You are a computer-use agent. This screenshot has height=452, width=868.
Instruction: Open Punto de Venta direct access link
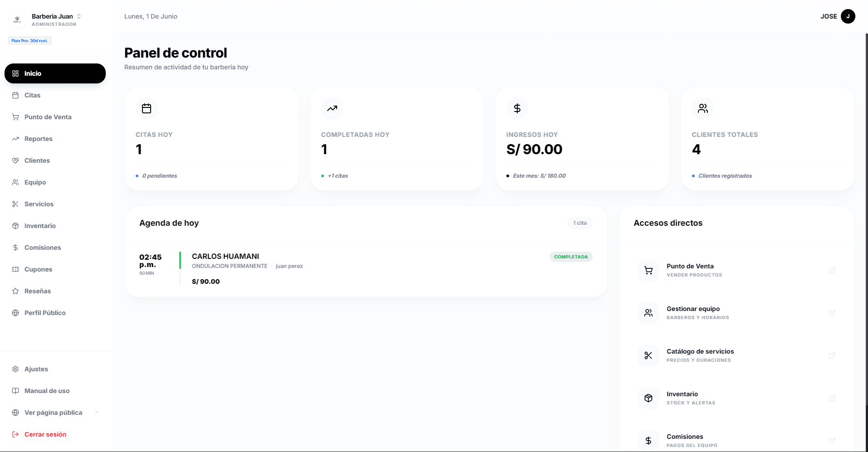tap(737, 270)
